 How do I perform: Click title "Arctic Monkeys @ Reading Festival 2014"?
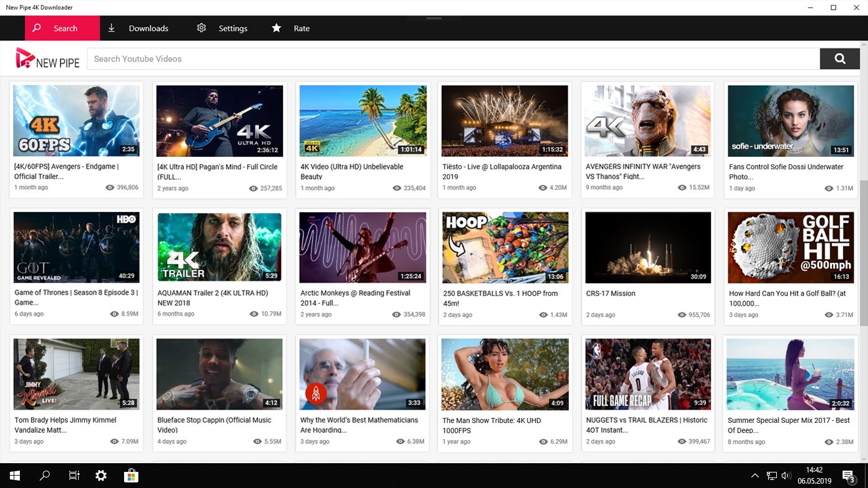356,298
